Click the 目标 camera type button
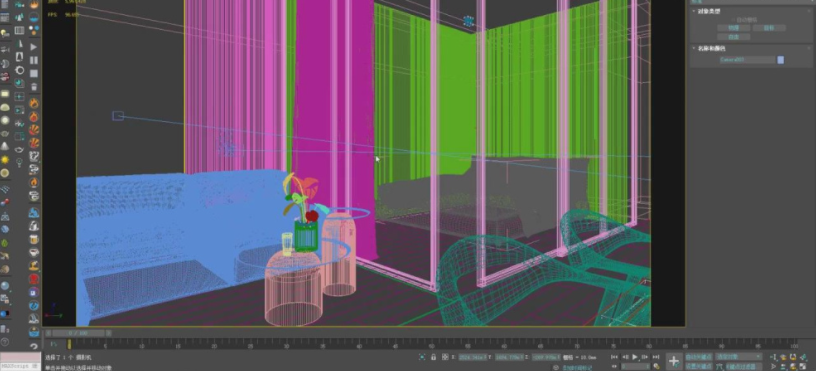This screenshot has width=816, height=371. (769, 28)
